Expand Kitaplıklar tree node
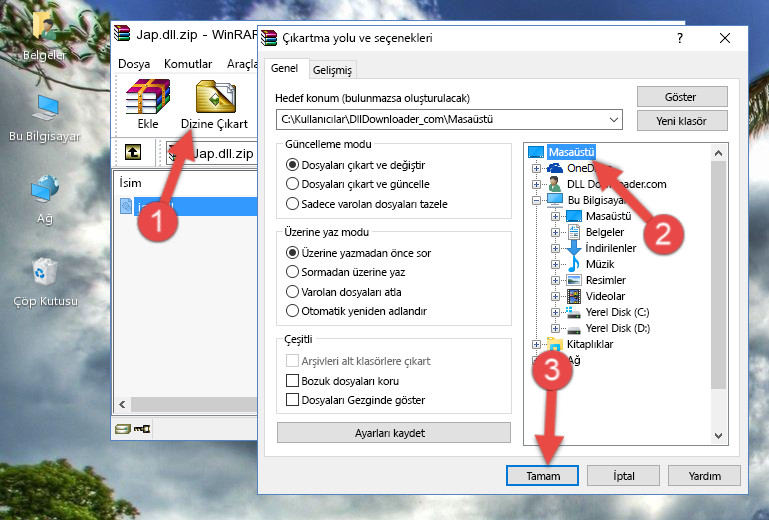Viewport: 769px width, 520px height. [536, 344]
